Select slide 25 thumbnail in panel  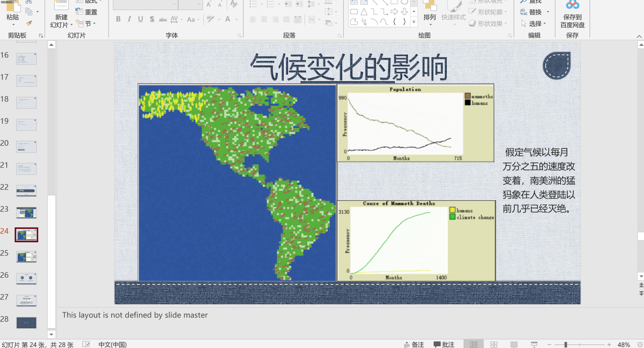(x=26, y=256)
